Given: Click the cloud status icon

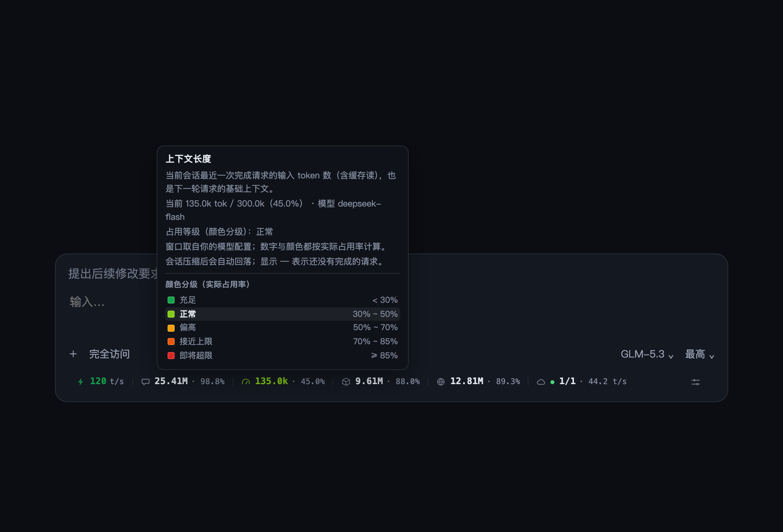Looking at the screenshot, I should click(x=541, y=382).
